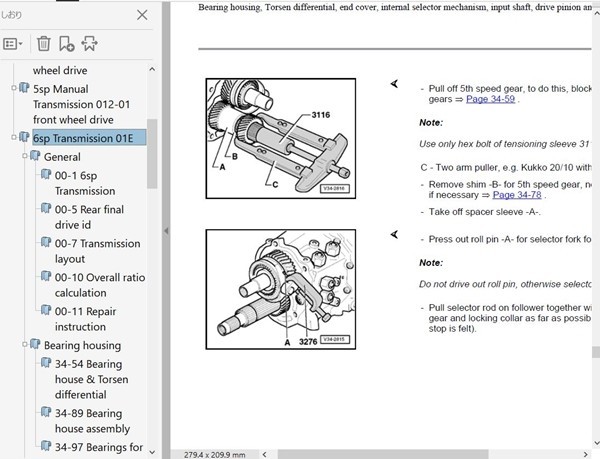Close the bookmarks panel
Image resolution: width=600 pixels, height=459 pixels.
click(142, 15)
